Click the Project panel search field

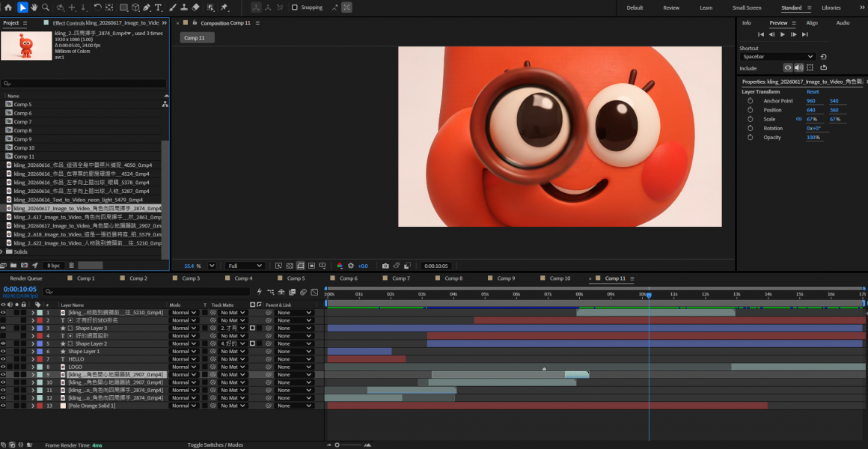coord(84,84)
